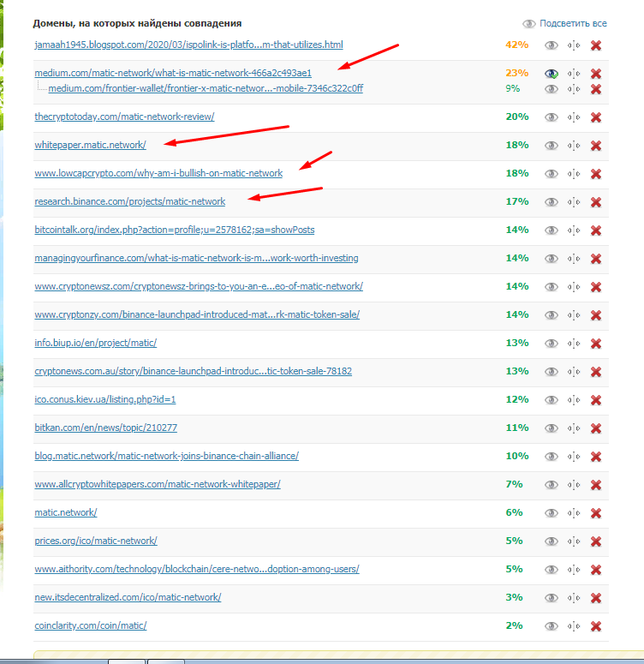644x664 pixels.
Task: Toggle eye highlight for medium.com/frontier-wallet row
Action: coord(551,89)
